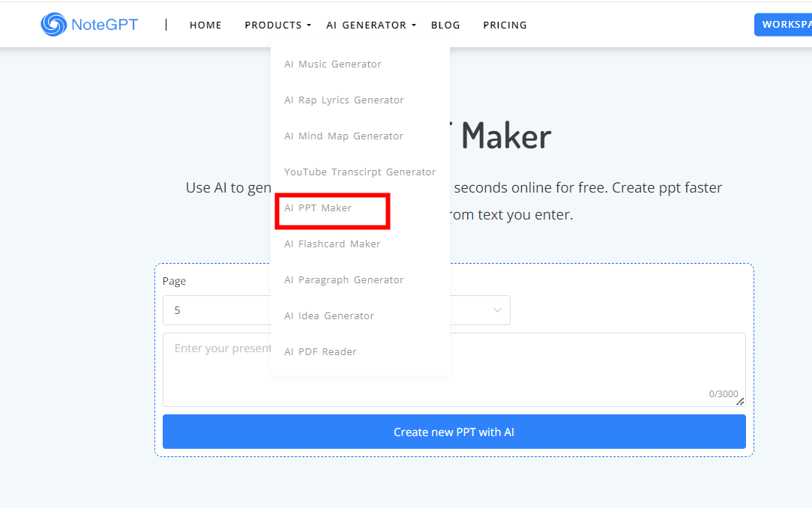The image size is (812, 508).
Task: Select AI PPT Maker from the menu
Action: [x=318, y=208]
